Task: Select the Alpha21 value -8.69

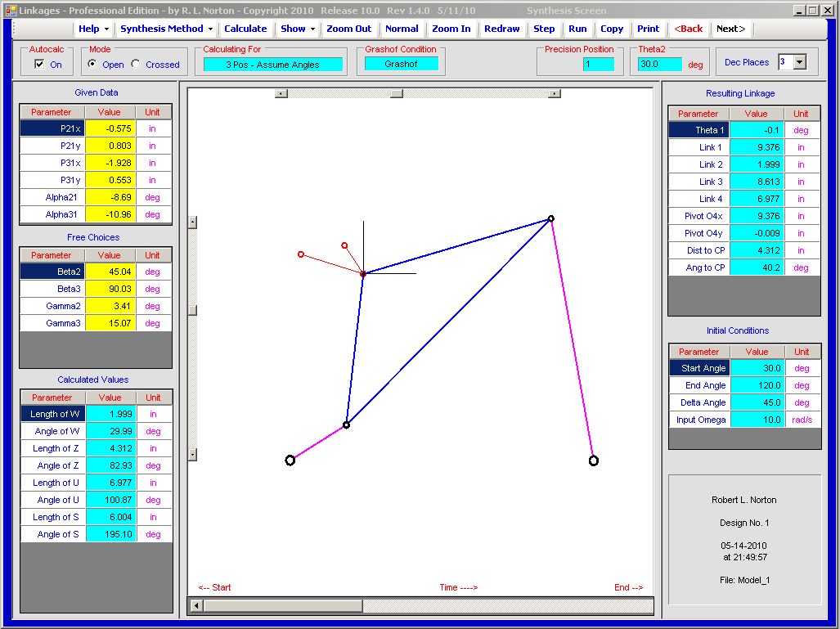Action: pos(110,197)
